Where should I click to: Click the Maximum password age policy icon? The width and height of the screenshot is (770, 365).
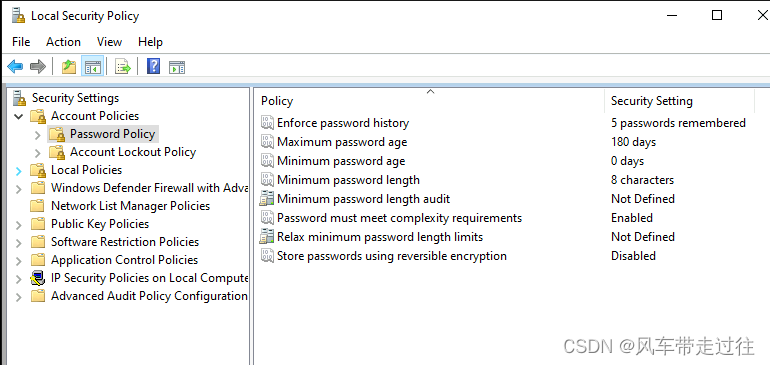point(267,142)
